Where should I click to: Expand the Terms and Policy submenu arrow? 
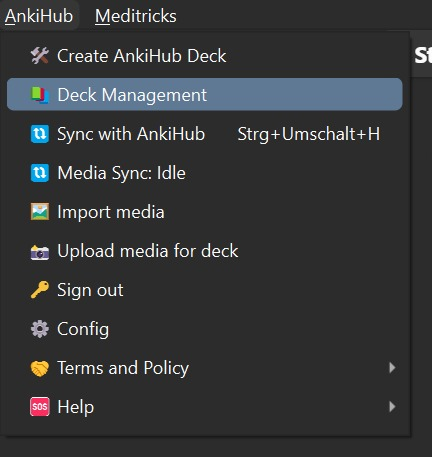392,368
